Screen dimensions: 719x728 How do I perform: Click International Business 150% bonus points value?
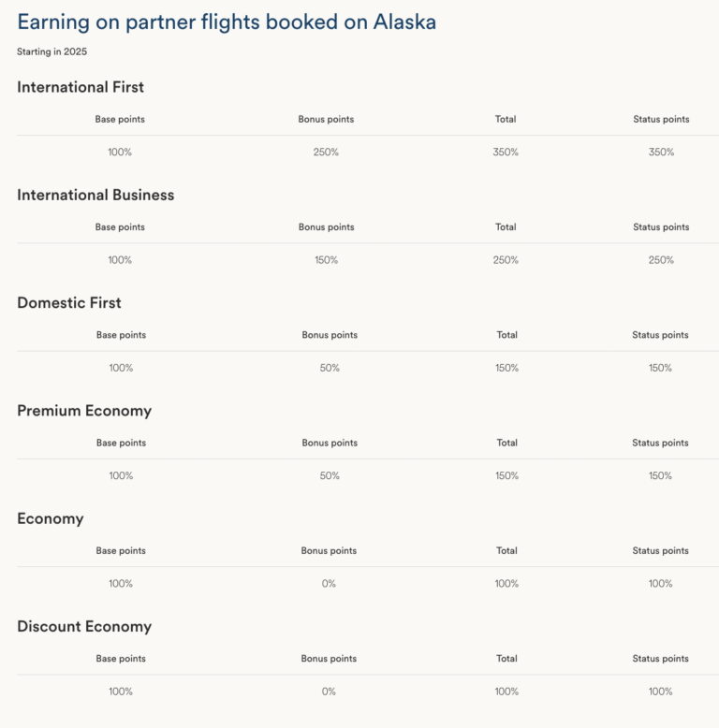327,260
